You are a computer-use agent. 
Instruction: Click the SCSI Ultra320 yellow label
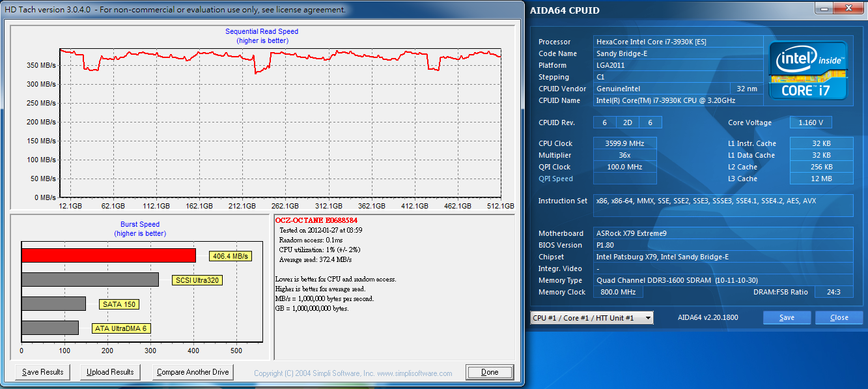coord(196,281)
